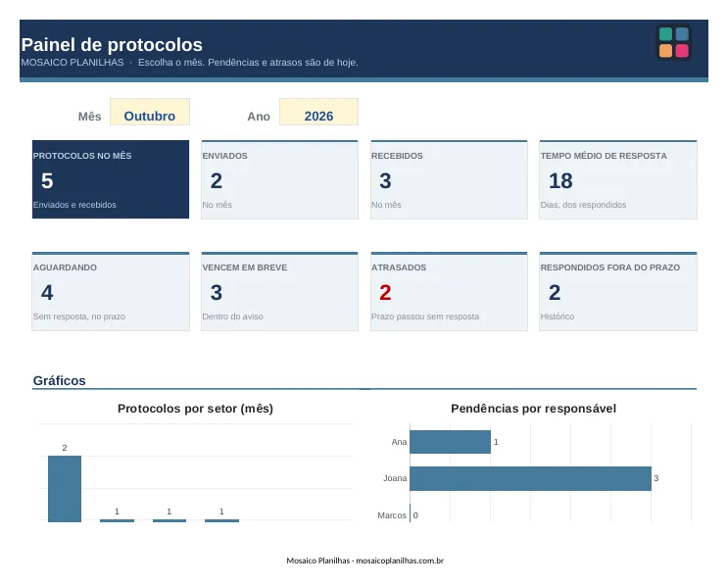This screenshot has height=585, width=728.
Task: Click Ana's bar in pendências chart
Action: coord(450,442)
